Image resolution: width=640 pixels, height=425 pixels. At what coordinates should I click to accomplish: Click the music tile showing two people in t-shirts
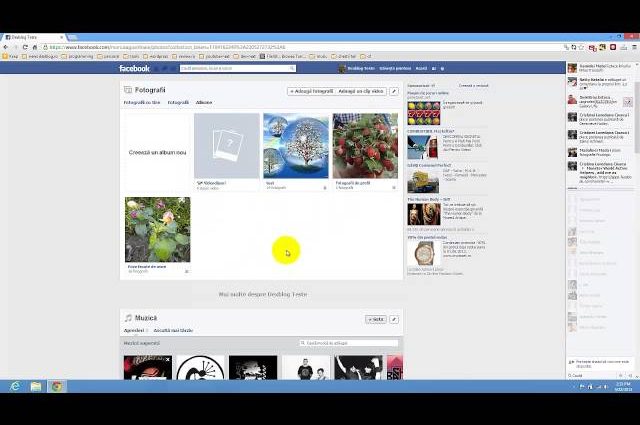pos(306,367)
